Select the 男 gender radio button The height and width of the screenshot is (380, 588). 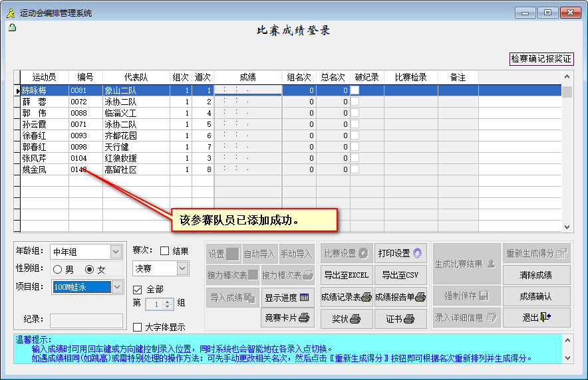coord(57,269)
